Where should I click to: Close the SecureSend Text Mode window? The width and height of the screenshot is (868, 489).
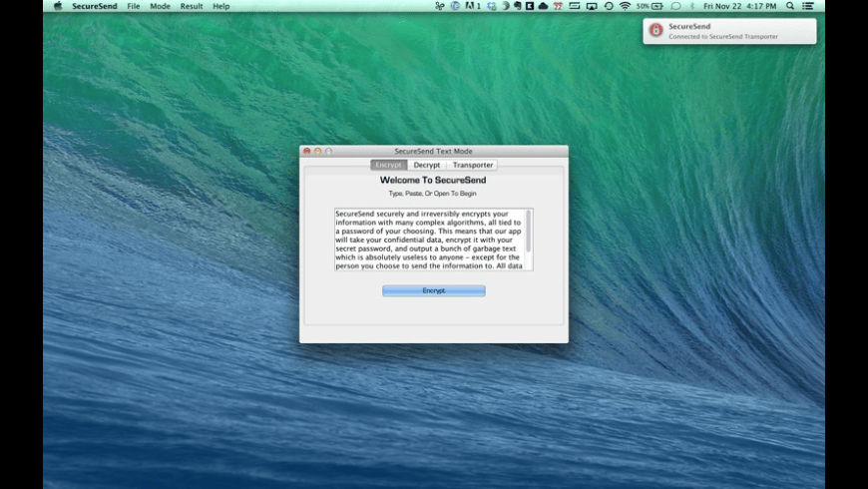tap(306, 151)
